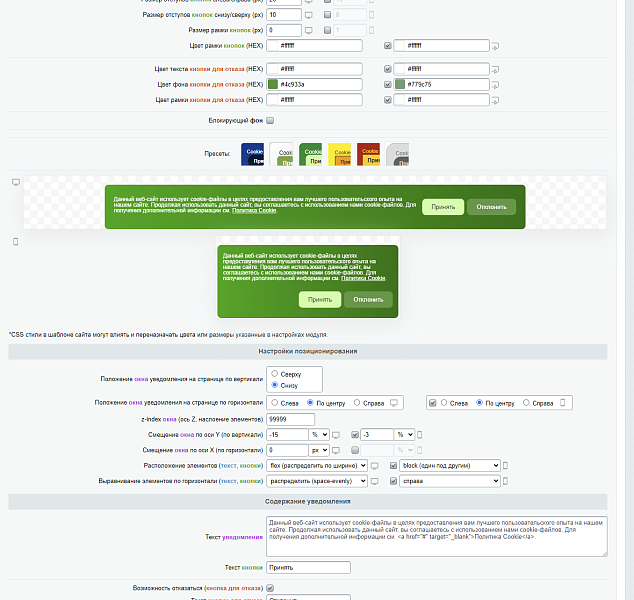Click the 'Текст кнопки' field containing 'Принять'
Screen dimensions: 634x600
[x=308, y=567]
